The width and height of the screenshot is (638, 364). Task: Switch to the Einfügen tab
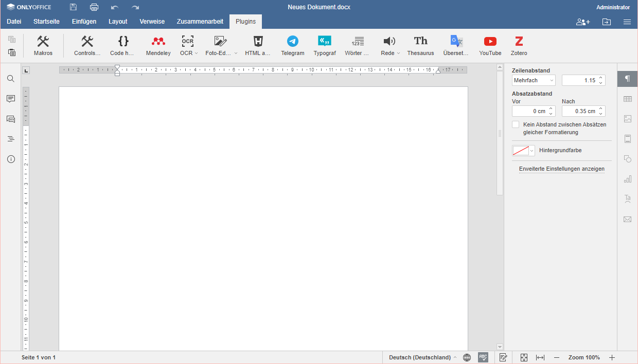point(84,22)
